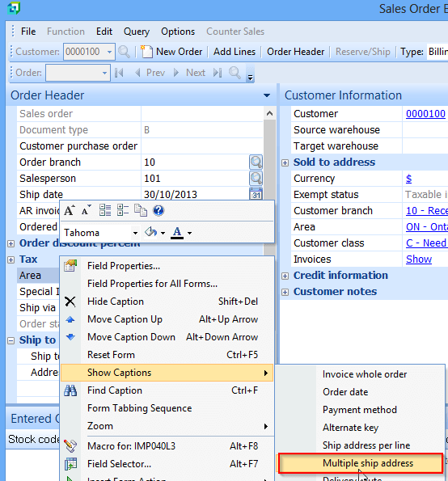448x481 pixels.
Task: Select Ship address per line caption
Action: pyautogui.click(x=361, y=445)
